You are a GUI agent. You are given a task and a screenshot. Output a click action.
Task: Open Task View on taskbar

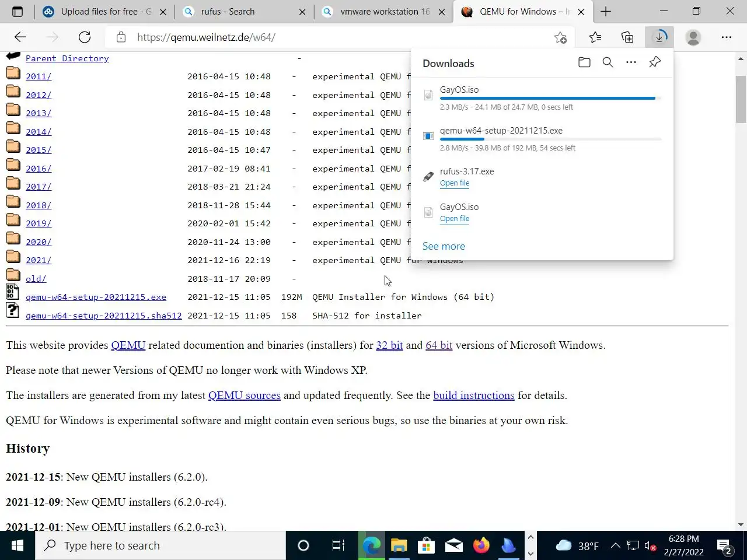[338, 545]
